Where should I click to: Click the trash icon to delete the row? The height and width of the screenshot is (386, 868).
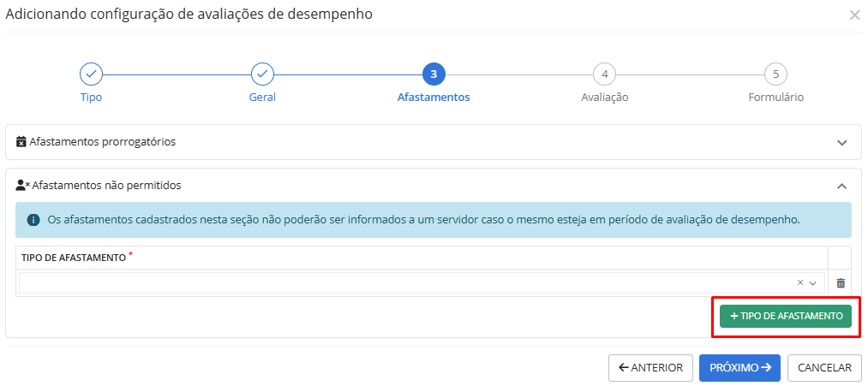(x=841, y=283)
